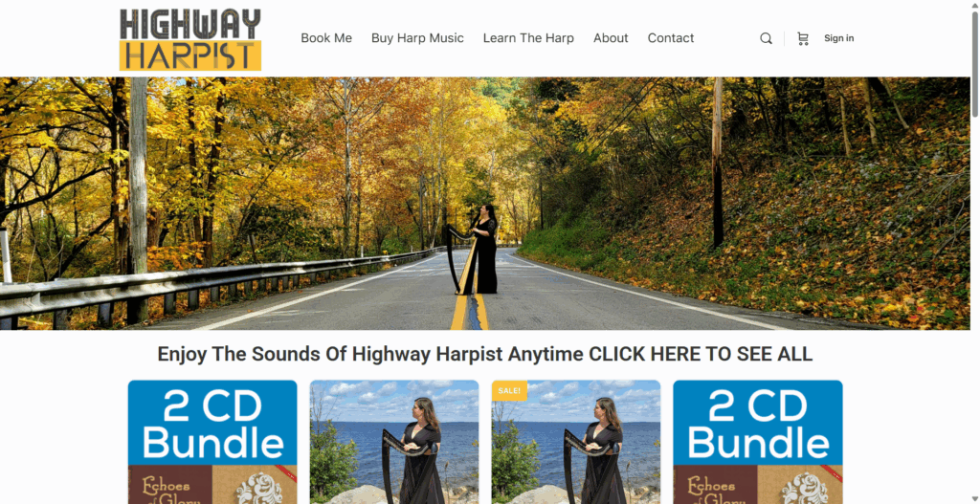
Task: Click the Sign in link
Action: click(838, 38)
